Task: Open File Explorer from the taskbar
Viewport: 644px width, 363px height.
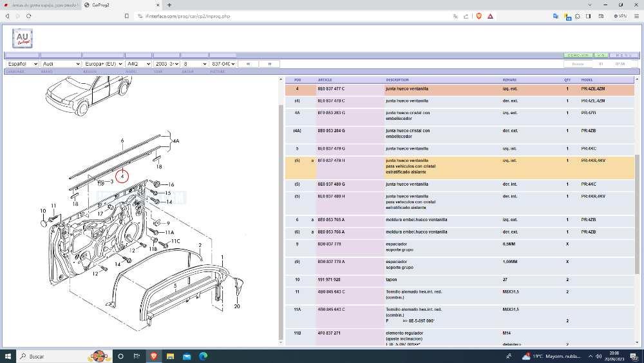Action: tap(170, 356)
